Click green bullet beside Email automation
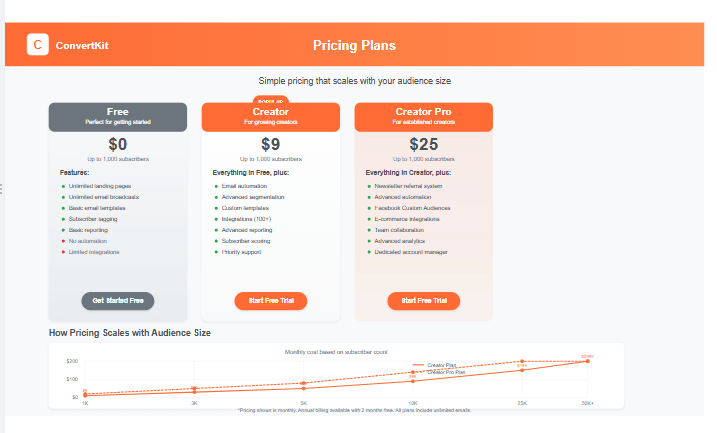The width and height of the screenshot is (717, 433). click(215, 186)
